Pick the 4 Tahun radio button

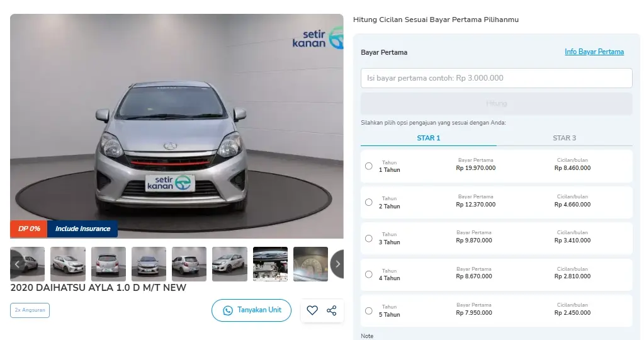coord(369,275)
